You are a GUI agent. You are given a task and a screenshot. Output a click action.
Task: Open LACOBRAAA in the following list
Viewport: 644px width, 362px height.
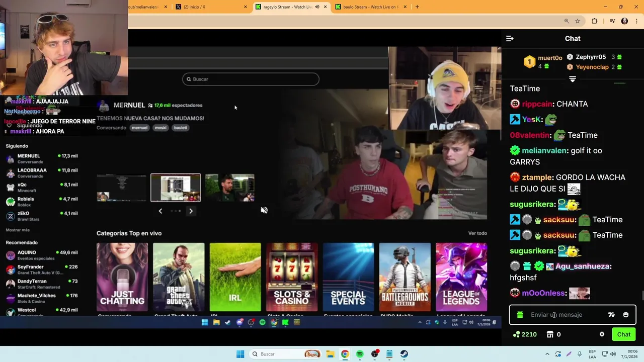click(x=42, y=173)
